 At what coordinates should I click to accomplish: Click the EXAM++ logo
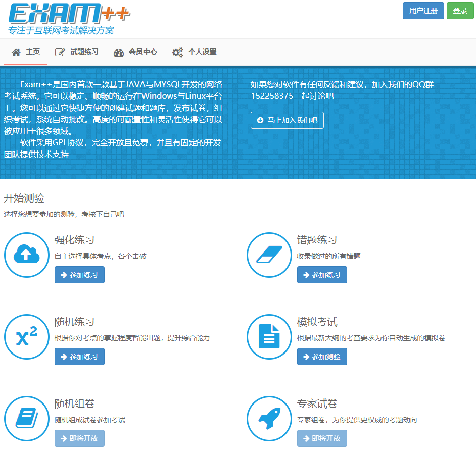point(70,13)
